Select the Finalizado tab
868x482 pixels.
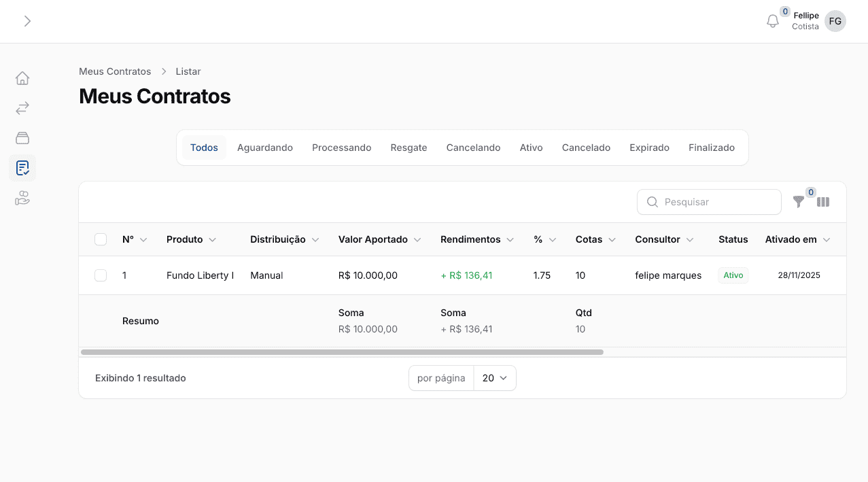click(711, 148)
